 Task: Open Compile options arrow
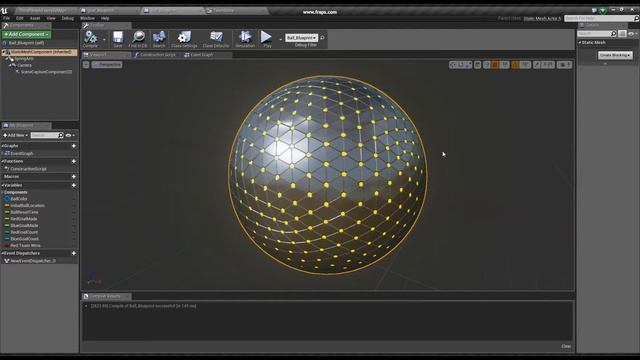(x=104, y=40)
